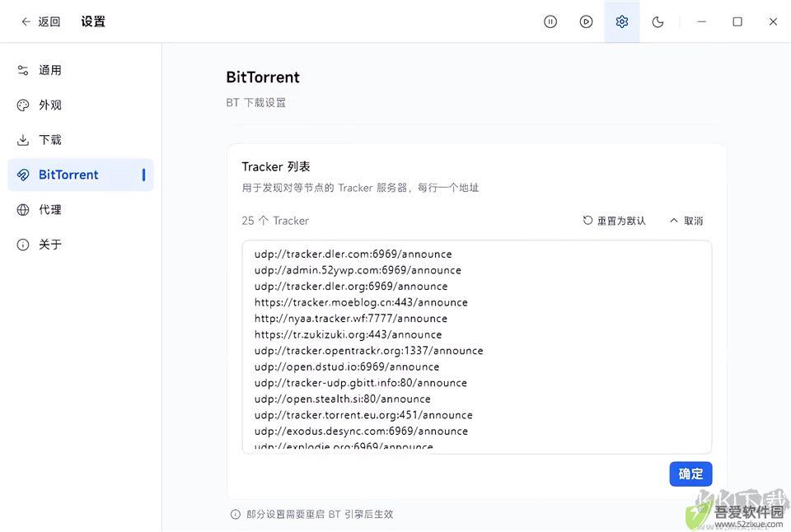Viewport: 791px width, 532px height.
Task: Click udp://tracker.opentrackr.org:1337/announce line
Action: point(369,351)
